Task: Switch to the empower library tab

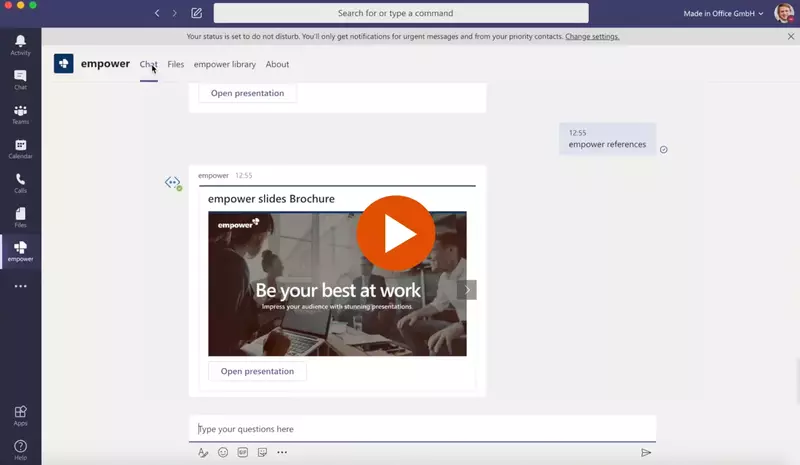Action: pos(224,64)
